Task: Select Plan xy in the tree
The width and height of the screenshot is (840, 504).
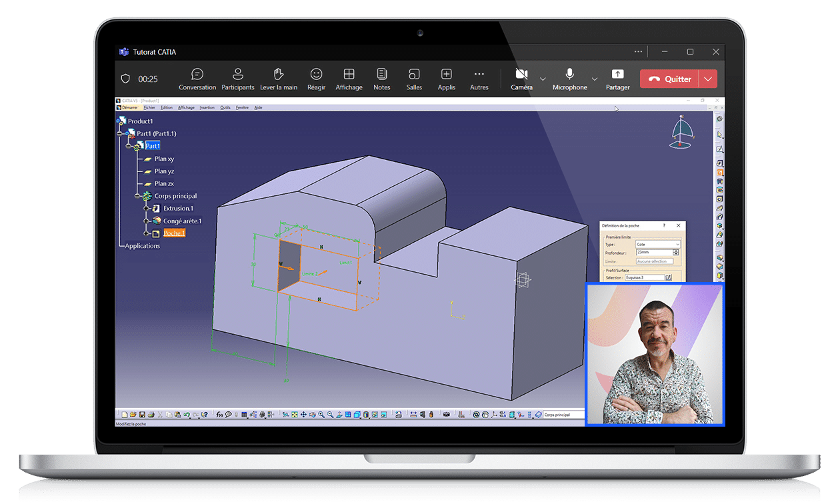Action: [x=164, y=159]
